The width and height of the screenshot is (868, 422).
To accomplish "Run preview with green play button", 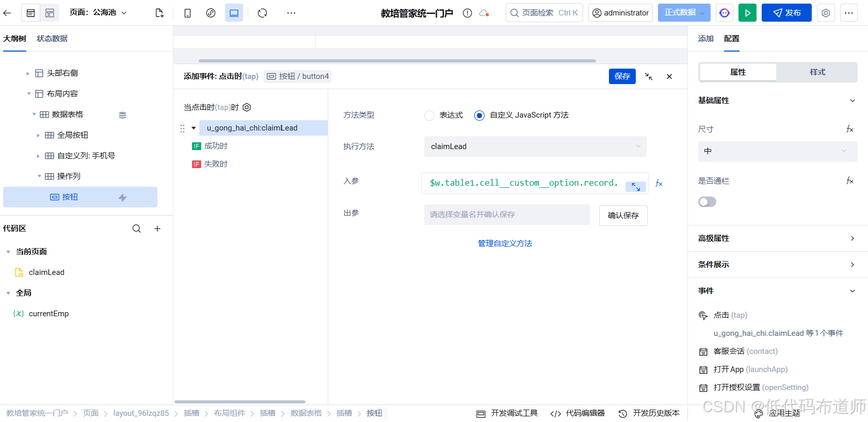I will pos(747,13).
